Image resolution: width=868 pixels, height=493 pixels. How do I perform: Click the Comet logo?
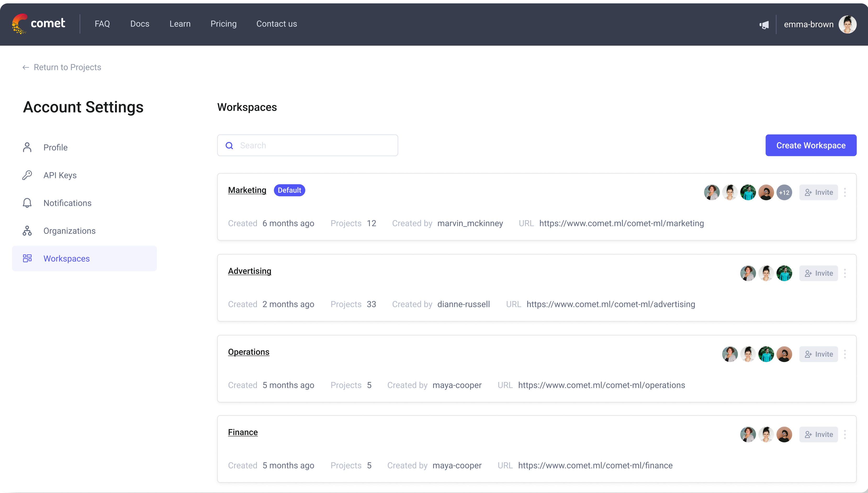pos(38,24)
